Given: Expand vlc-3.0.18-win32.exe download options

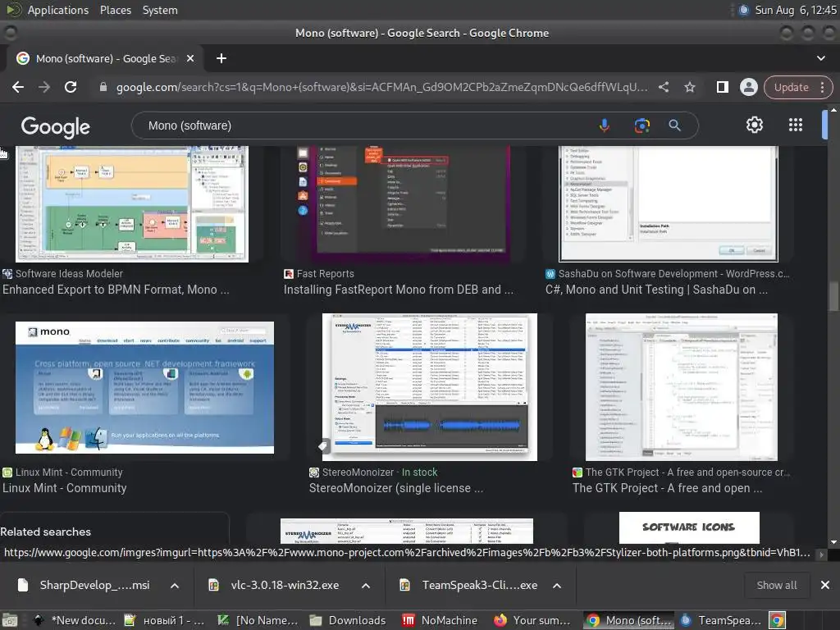Looking at the screenshot, I should [366, 586].
